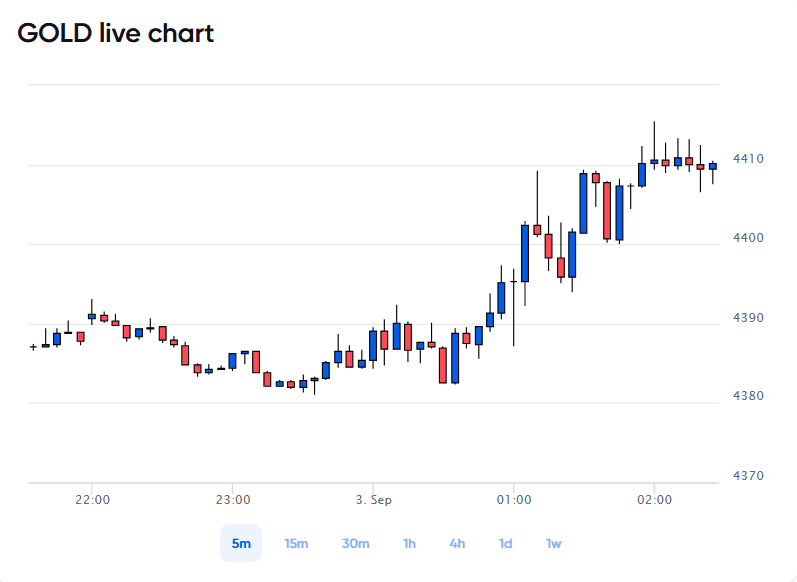Click the 01:00 time axis label
Image resolution: width=797 pixels, height=582 pixels.
click(514, 500)
